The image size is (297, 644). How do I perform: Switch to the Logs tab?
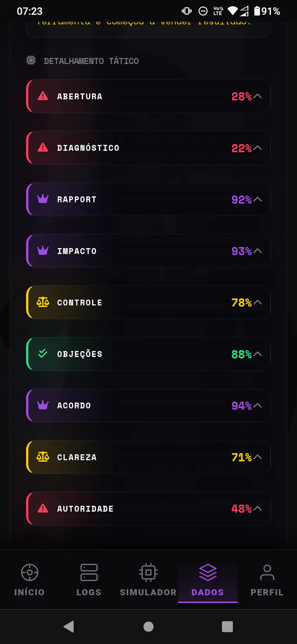pyautogui.click(x=89, y=580)
